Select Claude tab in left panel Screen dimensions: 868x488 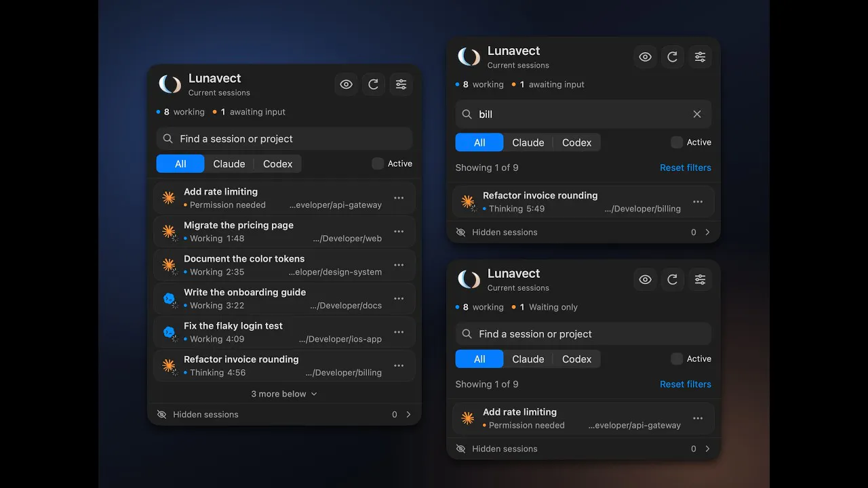click(229, 164)
